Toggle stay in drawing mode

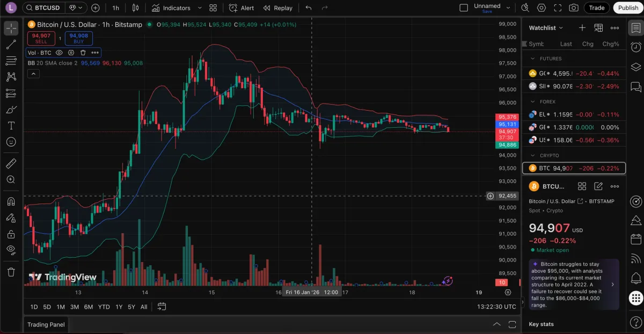click(11, 217)
